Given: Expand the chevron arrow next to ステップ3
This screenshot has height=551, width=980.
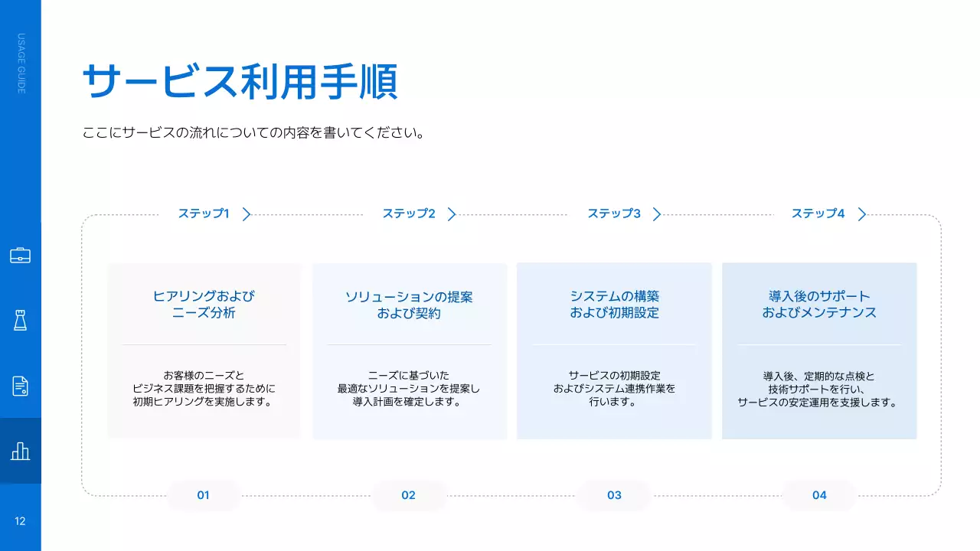Looking at the screenshot, I should [656, 214].
